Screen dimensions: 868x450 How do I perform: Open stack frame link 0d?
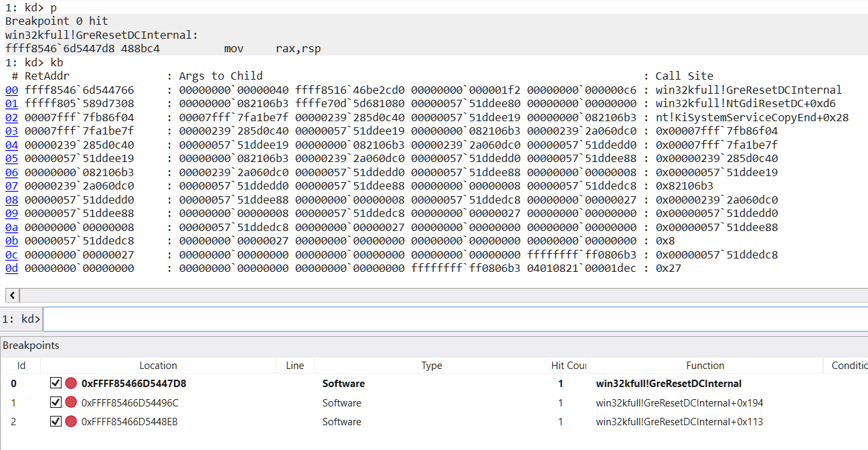coord(11,269)
